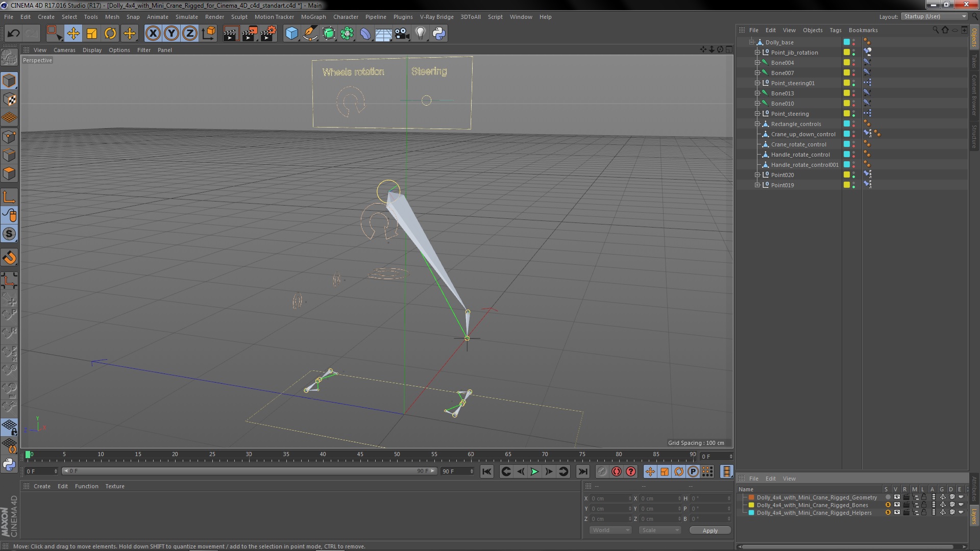
Task: Open the MoGraph menu
Action: click(x=313, y=17)
